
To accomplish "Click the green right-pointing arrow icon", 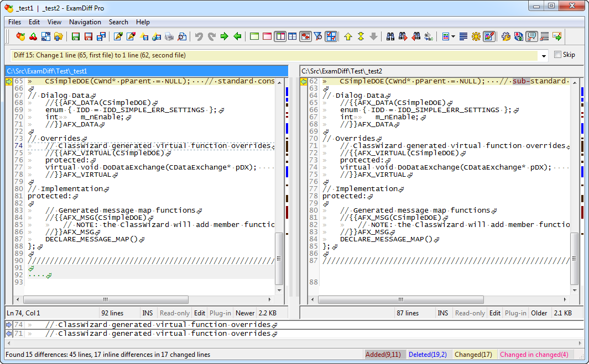I will (224, 36).
